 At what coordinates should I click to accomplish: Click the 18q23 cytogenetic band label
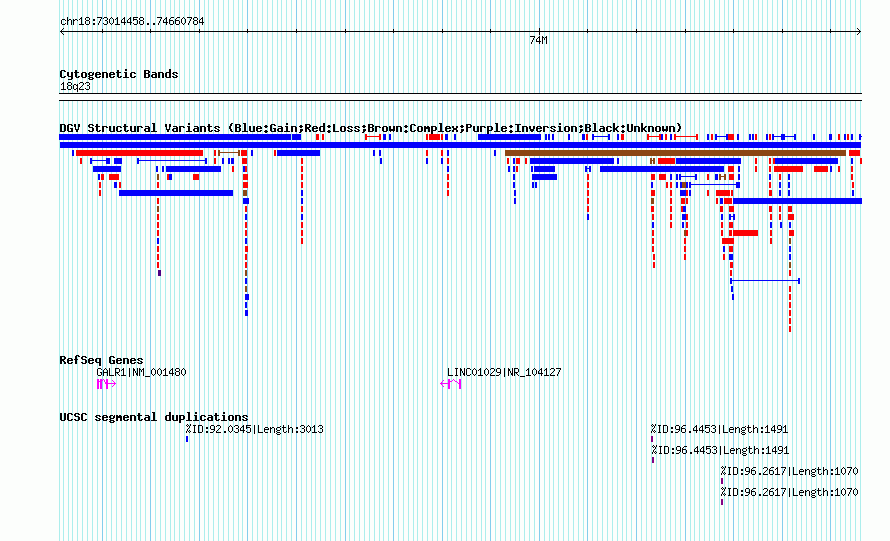point(75,86)
